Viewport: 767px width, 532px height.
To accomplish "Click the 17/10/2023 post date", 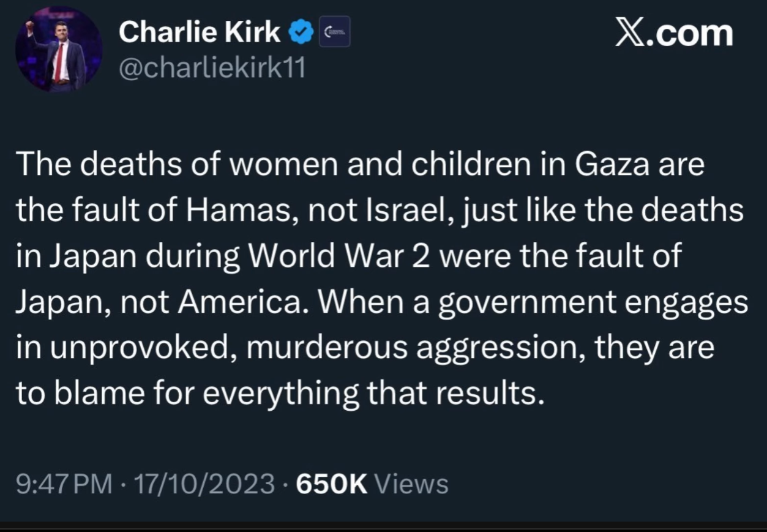I will coord(204,484).
